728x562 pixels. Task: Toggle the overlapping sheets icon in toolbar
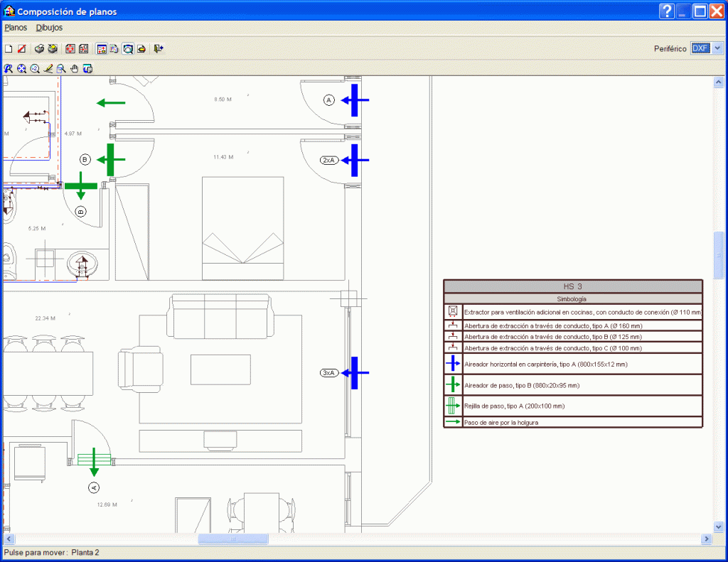click(114, 49)
